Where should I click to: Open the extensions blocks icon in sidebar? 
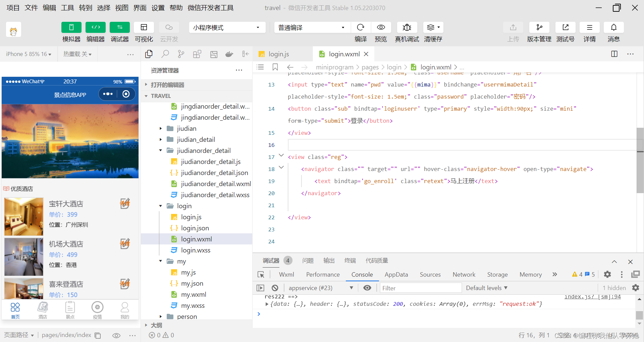197,54
